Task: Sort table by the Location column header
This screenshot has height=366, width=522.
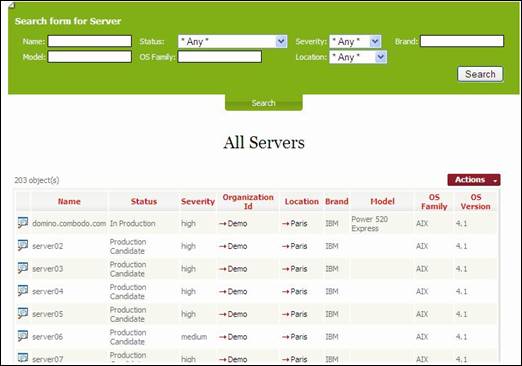Action: [302, 201]
